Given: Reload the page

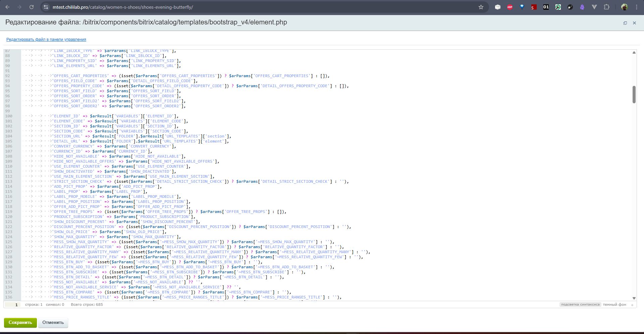Looking at the screenshot, I should click(x=31, y=7).
